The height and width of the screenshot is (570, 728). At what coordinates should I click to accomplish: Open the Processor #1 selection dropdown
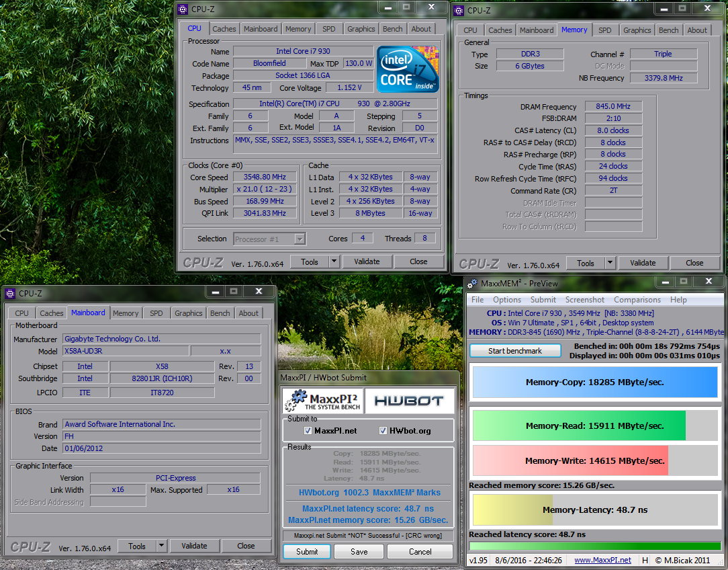click(x=300, y=239)
